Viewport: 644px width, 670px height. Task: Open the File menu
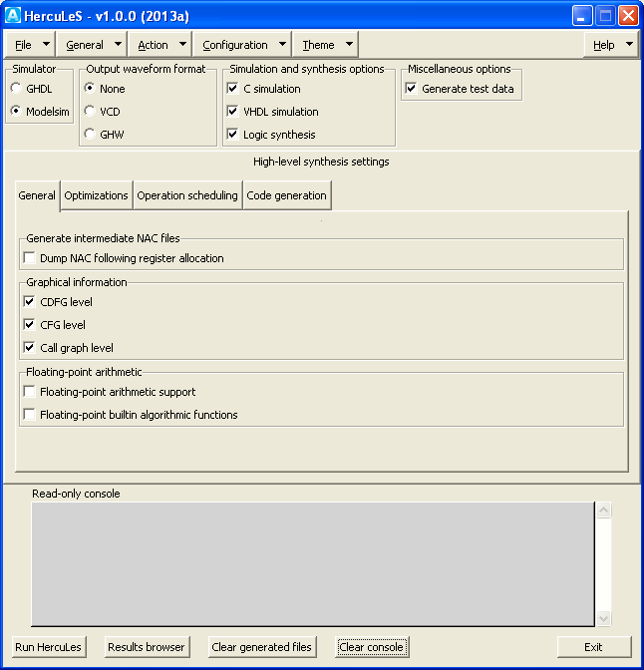pyautogui.click(x=29, y=45)
